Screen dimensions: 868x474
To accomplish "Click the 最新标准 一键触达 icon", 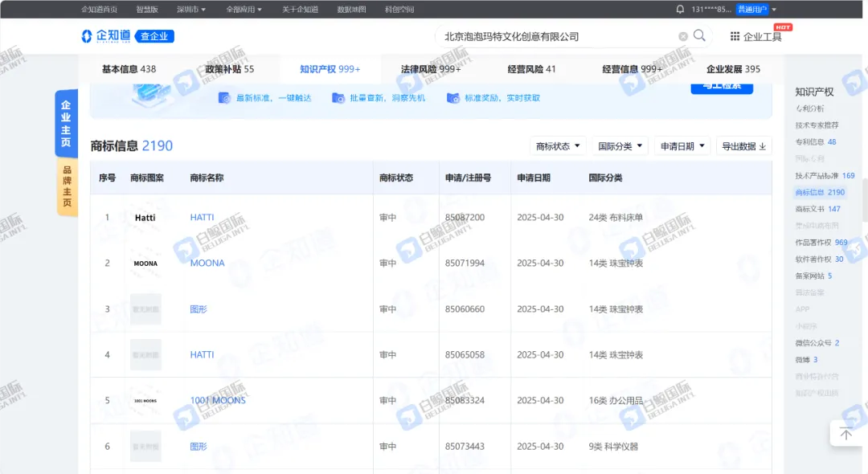I will tap(224, 98).
